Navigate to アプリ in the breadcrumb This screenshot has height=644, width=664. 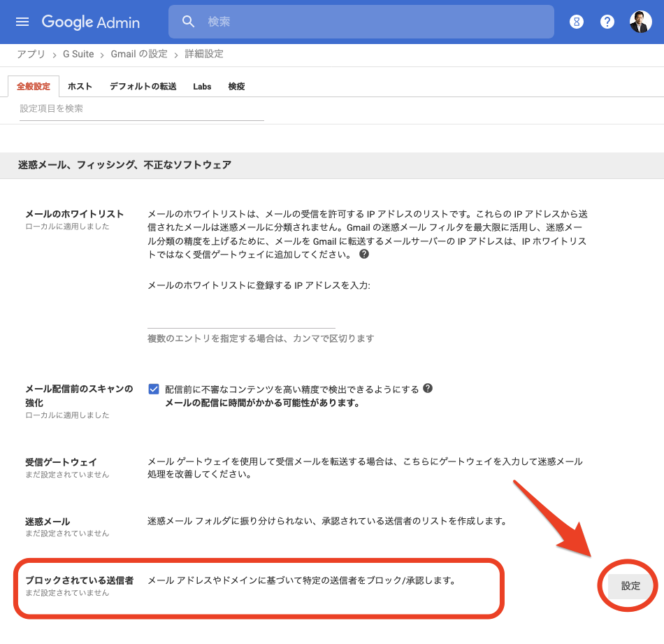pos(31,54)
